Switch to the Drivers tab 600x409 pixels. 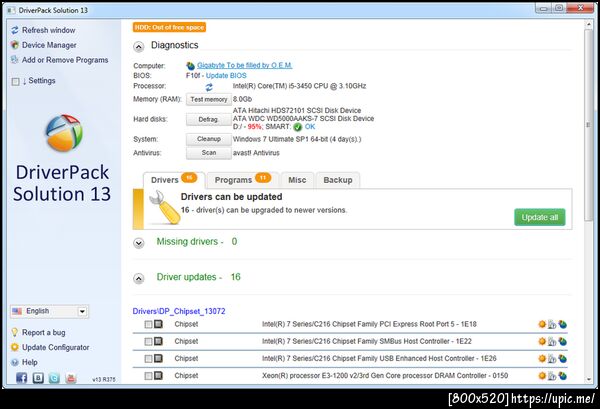pyautogui.click(x=174, y=180)
